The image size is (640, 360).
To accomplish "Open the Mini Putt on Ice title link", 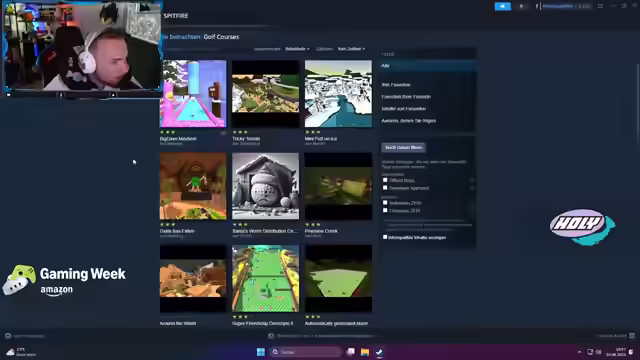I will [321, 139].
